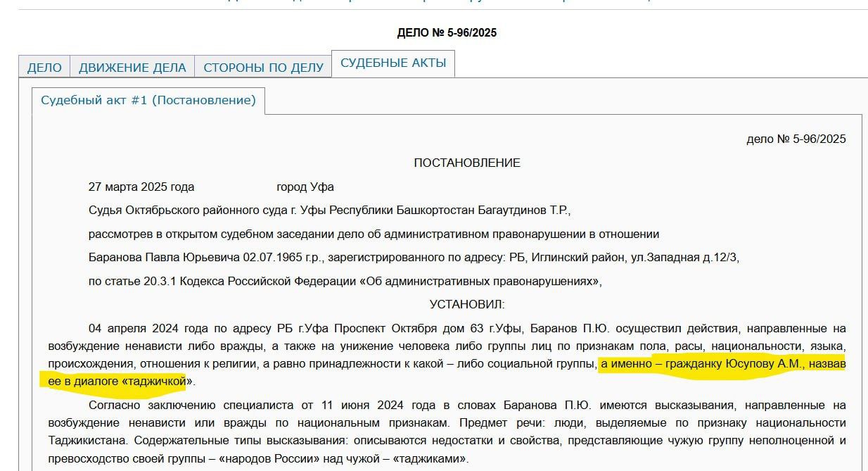Screen dimensions: 868x471
Task: Click the paragraph starting 04 апреля 2024
Action: click(281, 329)
